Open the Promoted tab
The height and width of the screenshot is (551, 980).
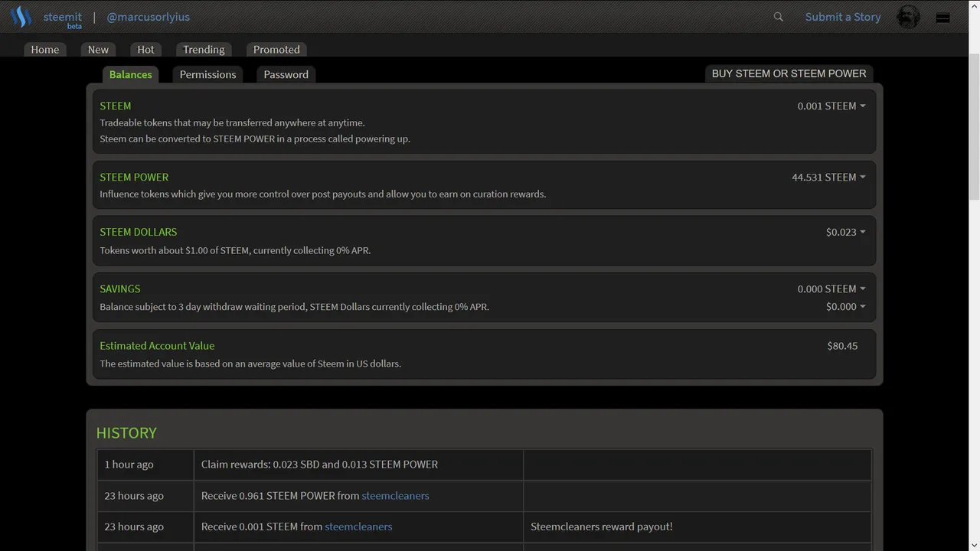276,49
